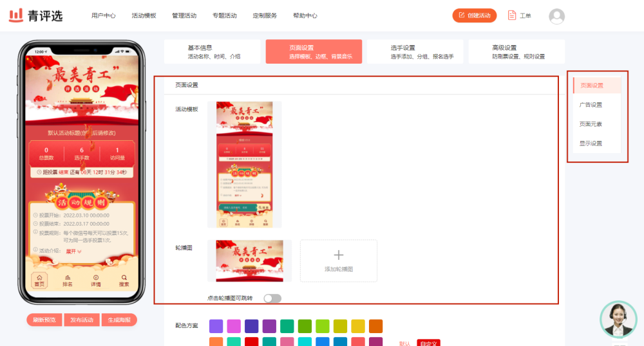Click 访问量 counter in phone preview
Image resolution: width=644 pixels, height=346 pixels.
pos(117,154)
